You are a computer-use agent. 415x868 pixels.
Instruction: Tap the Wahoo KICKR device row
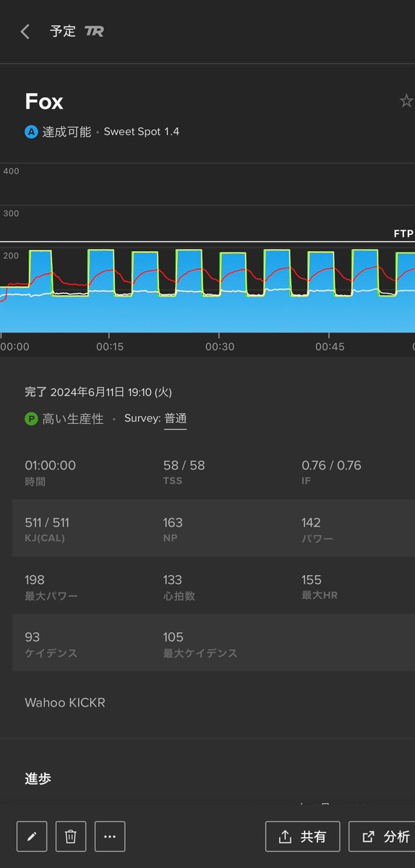pyautogui.click(x=65, y=702)
